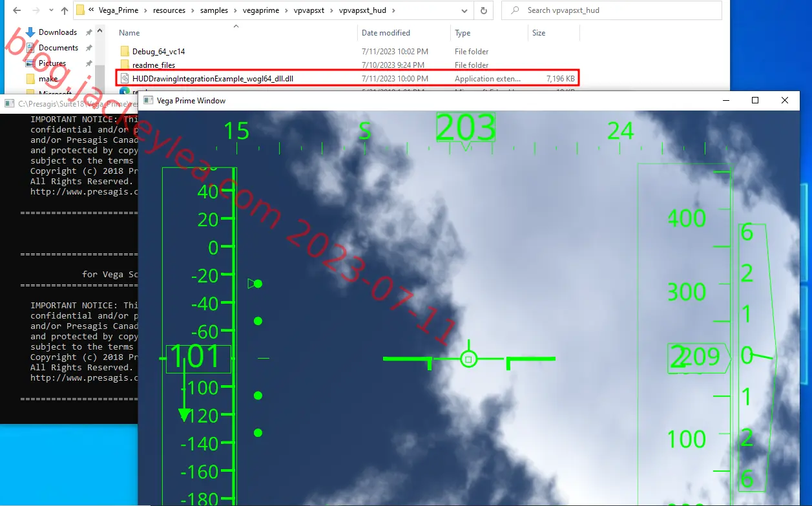The width and height of the screenshot is (812, 506).
Task: Click the Downloads arrow icon
Action: coord(30,32)
